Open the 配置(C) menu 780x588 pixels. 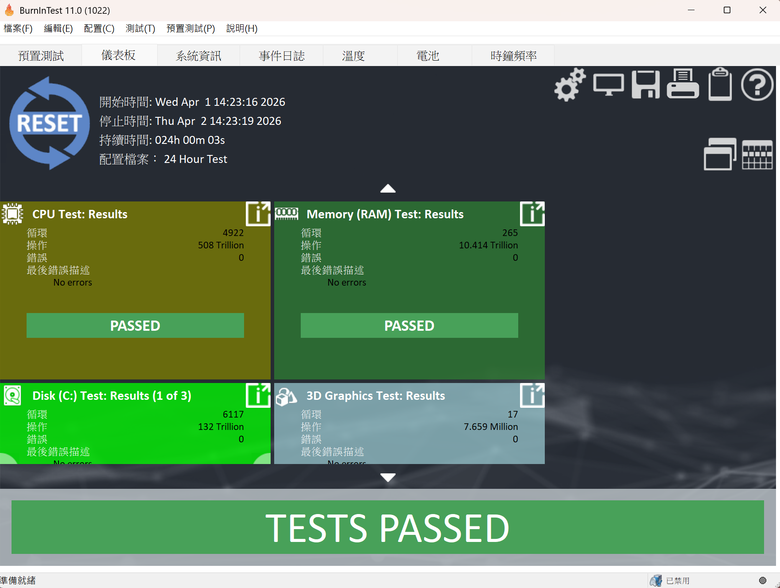pos(99,28)
